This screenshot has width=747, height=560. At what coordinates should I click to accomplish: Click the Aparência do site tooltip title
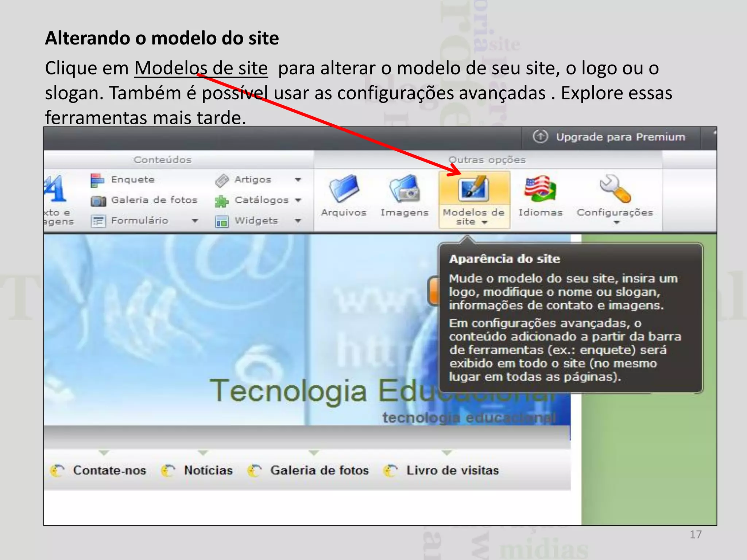pyautogui.click(x=505, y=259)
